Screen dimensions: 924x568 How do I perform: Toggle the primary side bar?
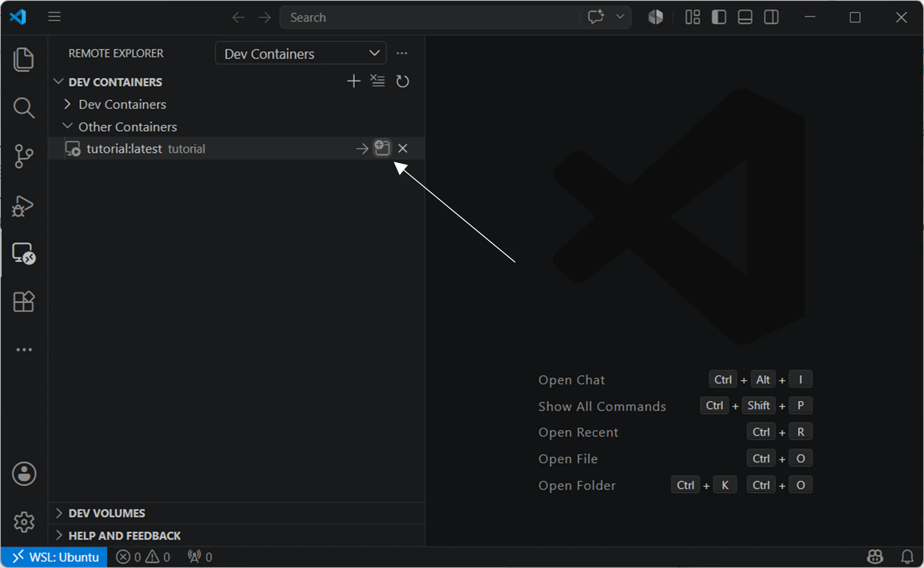719,18
